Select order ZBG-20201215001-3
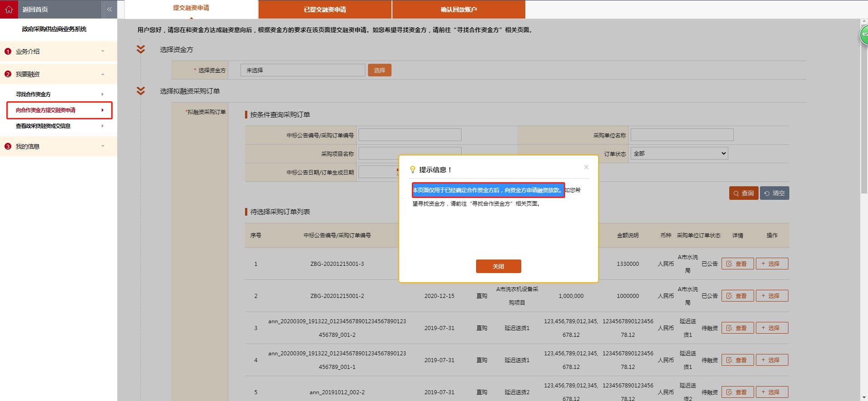This screenshot has height=401, width=868. coord(772,264)
